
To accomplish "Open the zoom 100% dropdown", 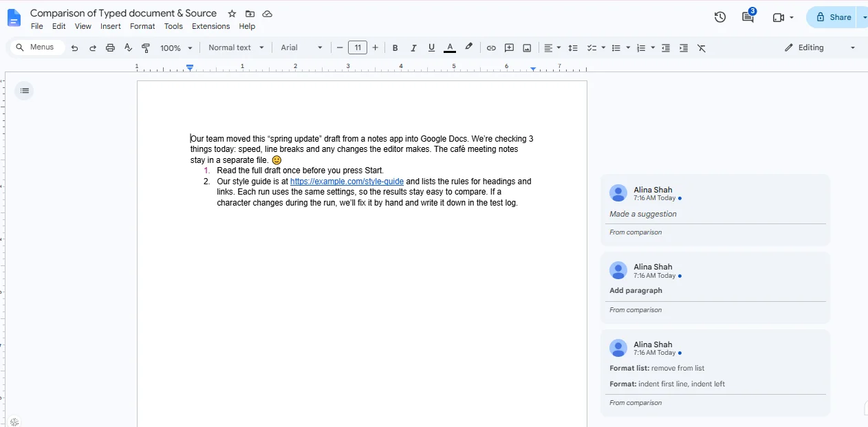I will [x=176, y=48].
